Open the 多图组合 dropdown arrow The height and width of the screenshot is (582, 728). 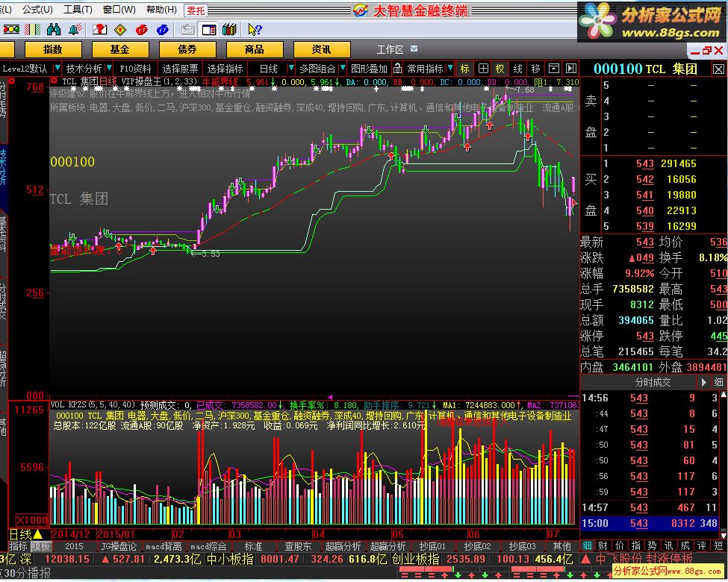(x=343, y=68)
